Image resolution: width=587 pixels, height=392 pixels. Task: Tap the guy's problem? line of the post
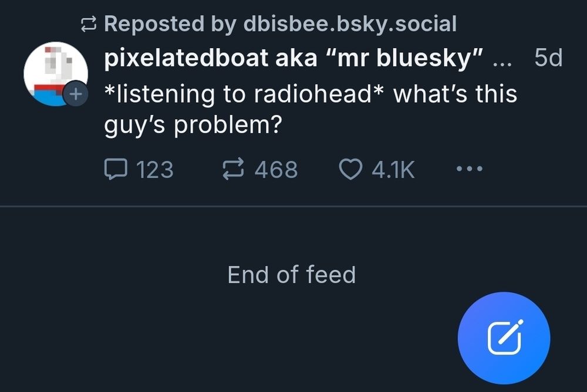(x=191, y=126)
